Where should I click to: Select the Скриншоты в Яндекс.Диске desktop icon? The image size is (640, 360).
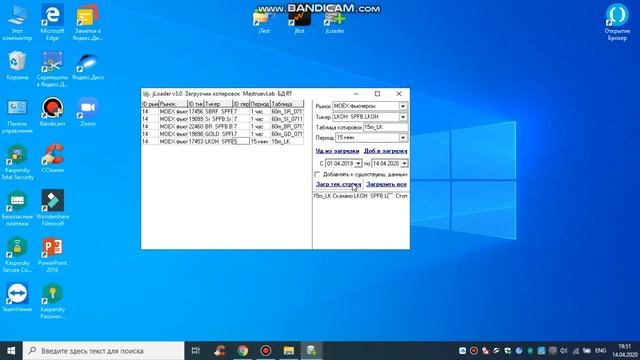52,69
